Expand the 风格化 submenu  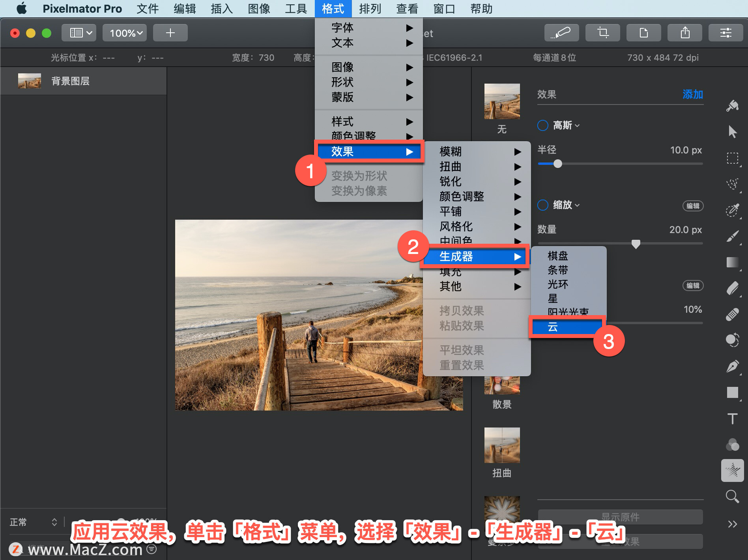[x=477, y=226]
